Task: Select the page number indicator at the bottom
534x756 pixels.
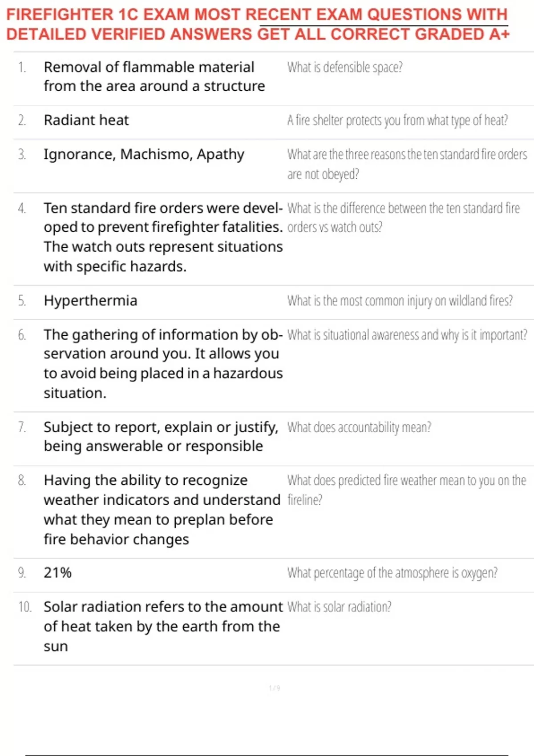Action: (x=275, y=688)
